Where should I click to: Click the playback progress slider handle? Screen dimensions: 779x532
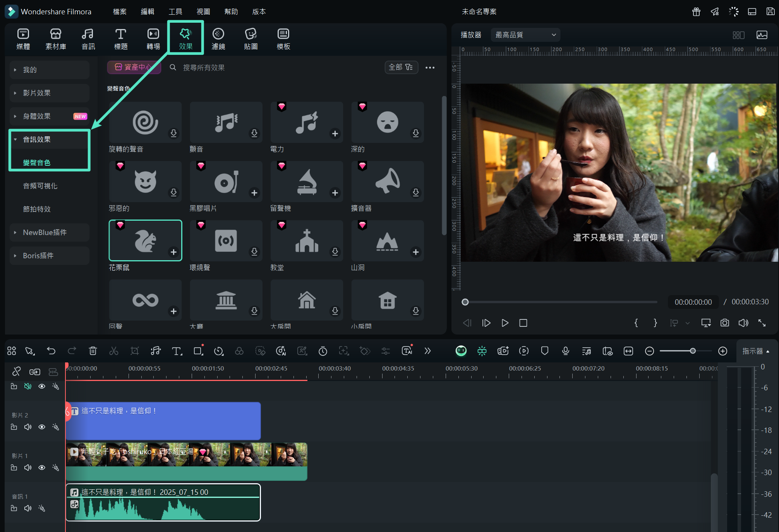click(465, 302)
